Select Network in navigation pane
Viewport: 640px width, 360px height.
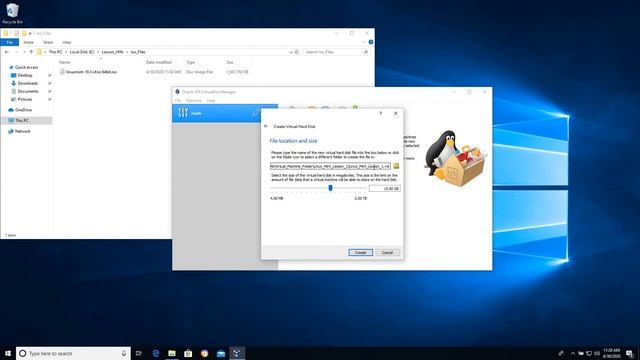pos(22,131)
